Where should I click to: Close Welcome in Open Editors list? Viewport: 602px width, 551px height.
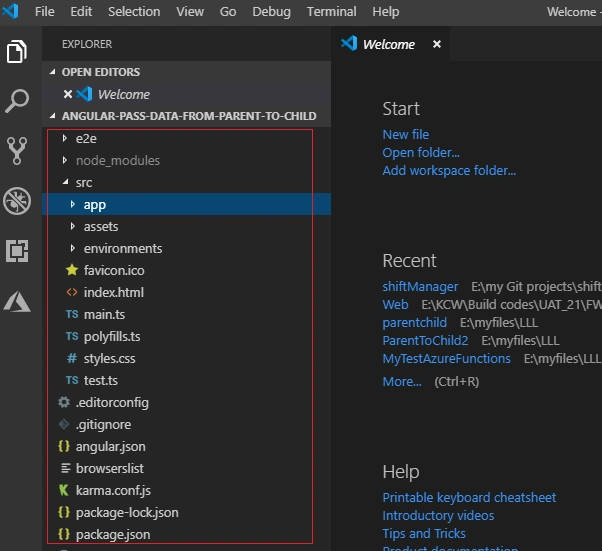coord(68,94)
